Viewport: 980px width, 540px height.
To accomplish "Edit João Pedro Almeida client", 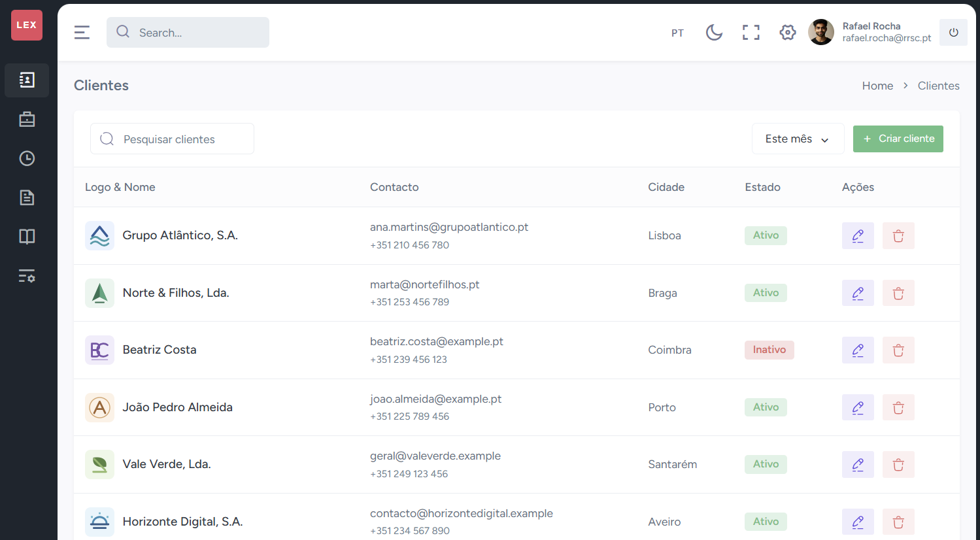I will pos(858,407).
